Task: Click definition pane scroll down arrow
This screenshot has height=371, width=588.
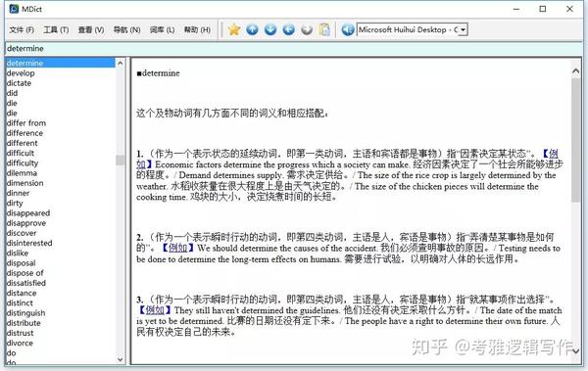Action: point(575,351)
